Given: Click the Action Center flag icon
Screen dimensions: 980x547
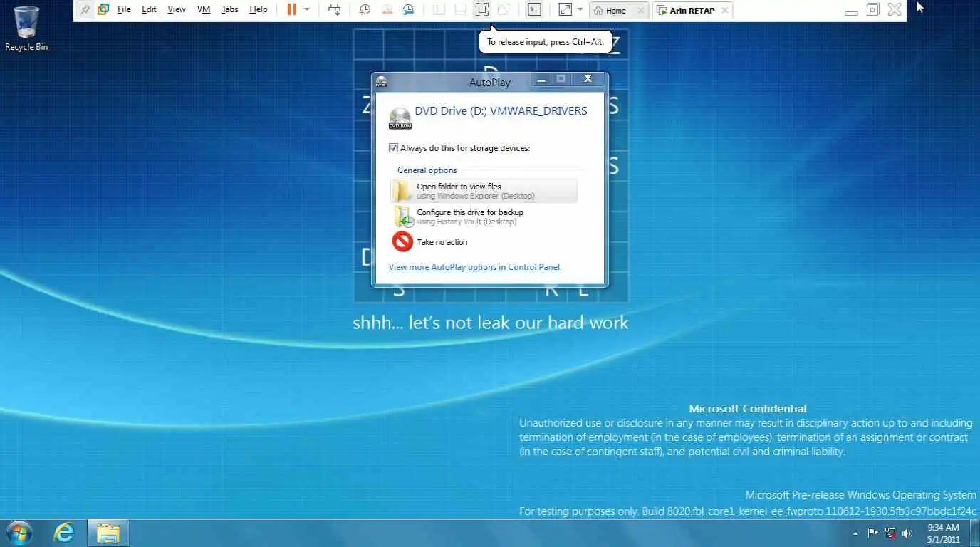Looking at the screenshot, I should click(872, 533).
